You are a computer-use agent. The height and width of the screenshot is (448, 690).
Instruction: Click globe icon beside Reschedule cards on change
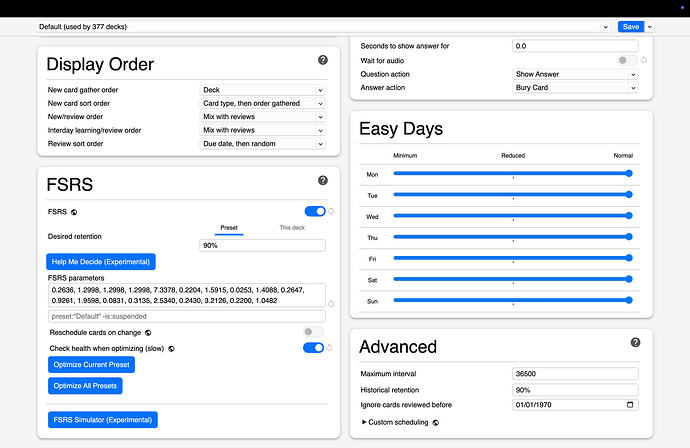point(148,333)
